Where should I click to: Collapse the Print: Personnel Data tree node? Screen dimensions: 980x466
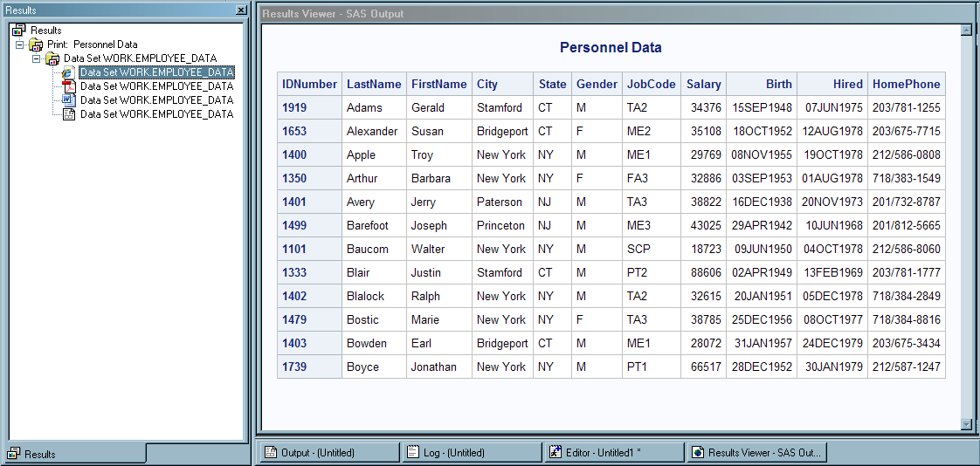pos(19,45)
